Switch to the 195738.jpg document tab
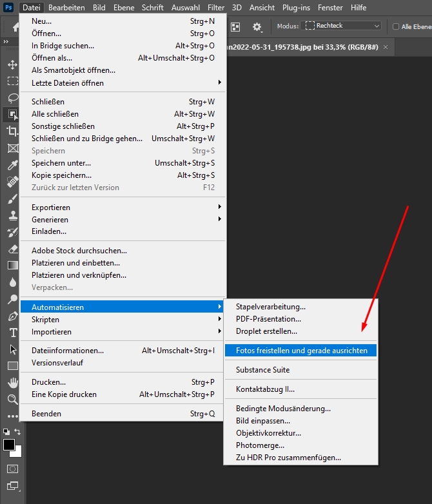 click(x=302, y=47)
